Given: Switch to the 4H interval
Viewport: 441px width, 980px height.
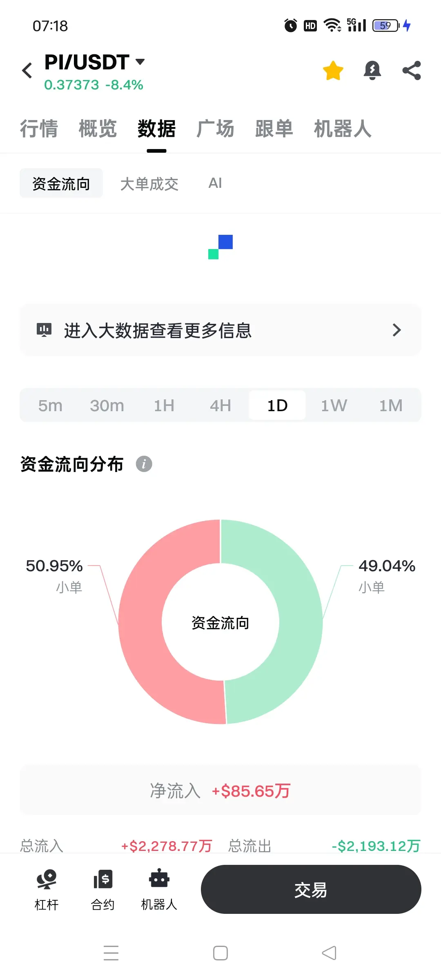Looking at the screenshot, I should tap(220, 405).
